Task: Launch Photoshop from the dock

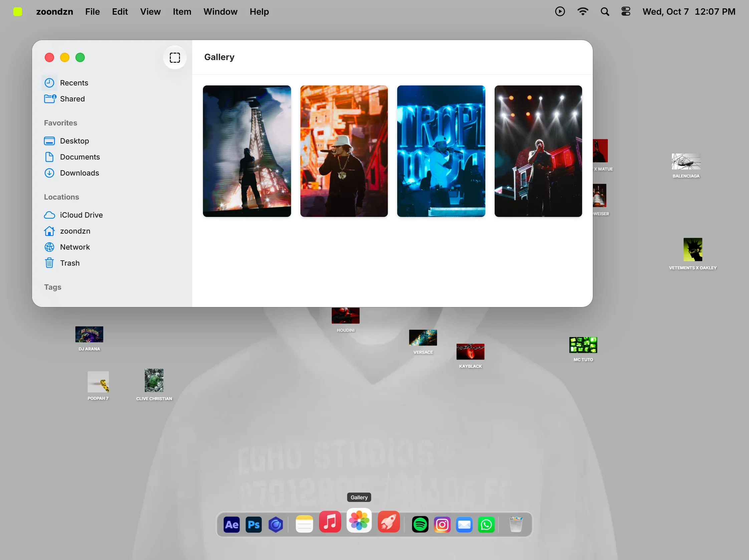Action: click(x=254, y=524)
